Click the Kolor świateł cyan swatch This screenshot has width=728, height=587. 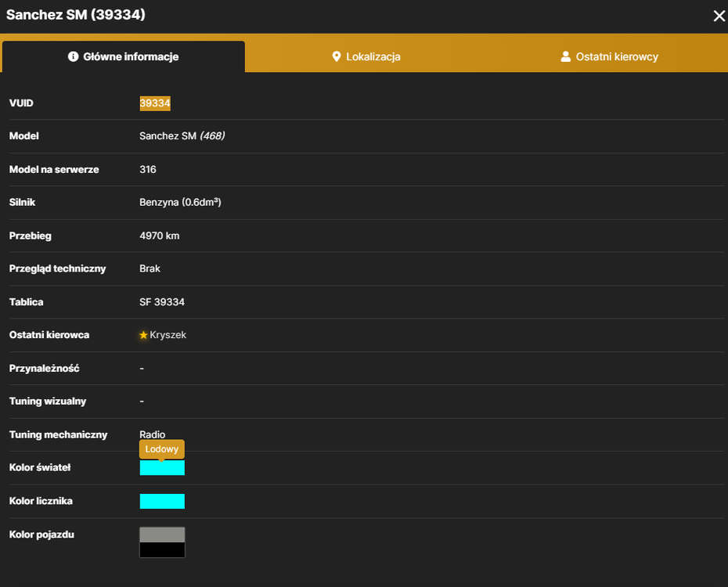162,468
